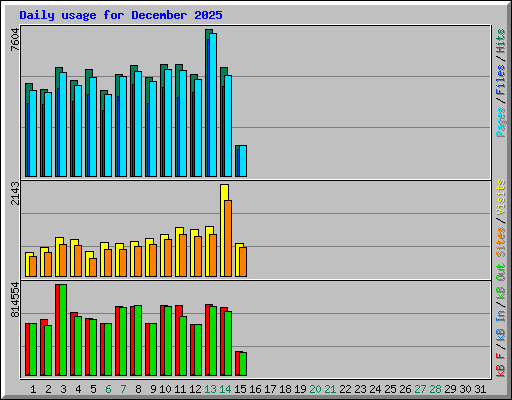This screenshot has width=512, height=400.
Task: Click the orange sites bar for day 14
Action: click(x=228, y=238)
